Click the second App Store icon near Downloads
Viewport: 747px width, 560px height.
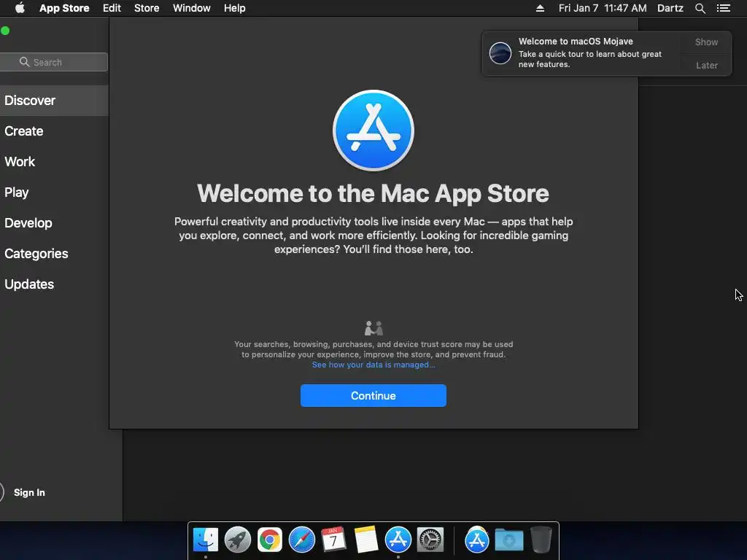[x=477, y=540]
